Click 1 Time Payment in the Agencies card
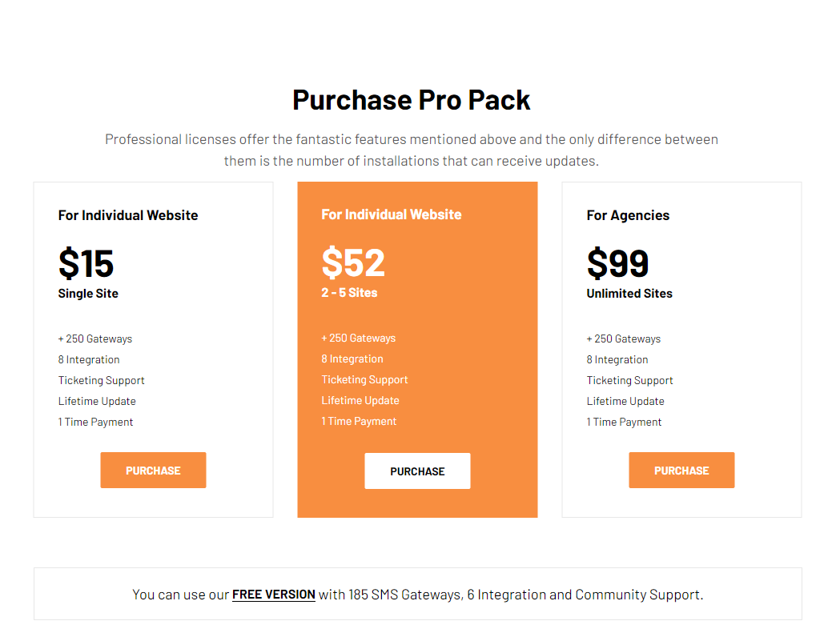840x641 pixels. point(624,422)
